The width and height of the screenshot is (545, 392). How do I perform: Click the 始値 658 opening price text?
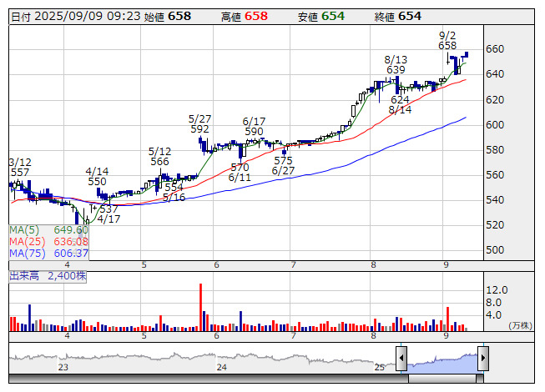click(168, 17)
